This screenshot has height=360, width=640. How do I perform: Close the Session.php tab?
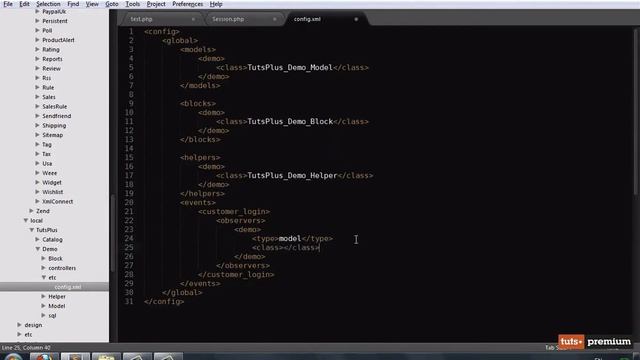tap(275, 19)
